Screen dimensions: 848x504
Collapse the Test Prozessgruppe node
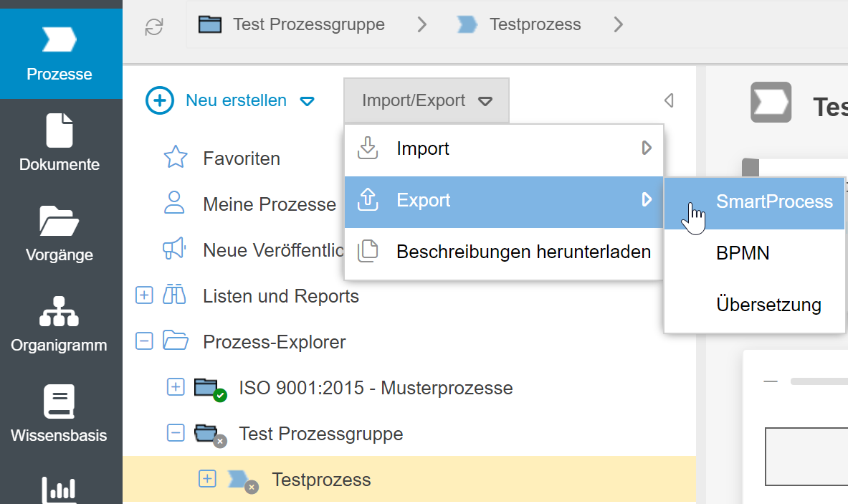(x=176, y=433)
